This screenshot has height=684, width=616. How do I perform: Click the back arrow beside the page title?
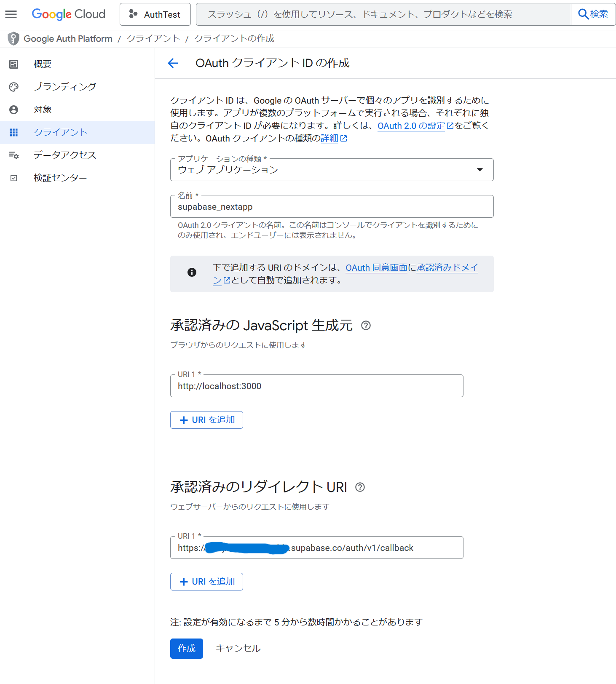tap(173, 63)
